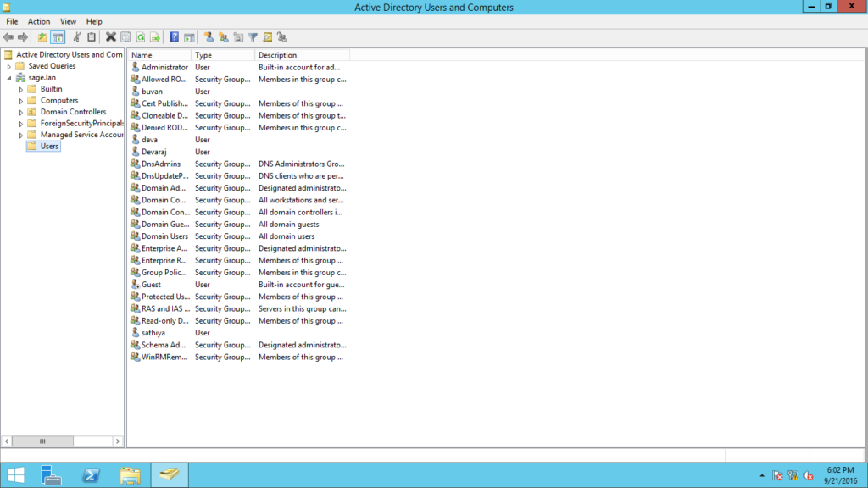Click the create new group icon
This screenshot has width=868, height=488.
click(x=223, y=37)
